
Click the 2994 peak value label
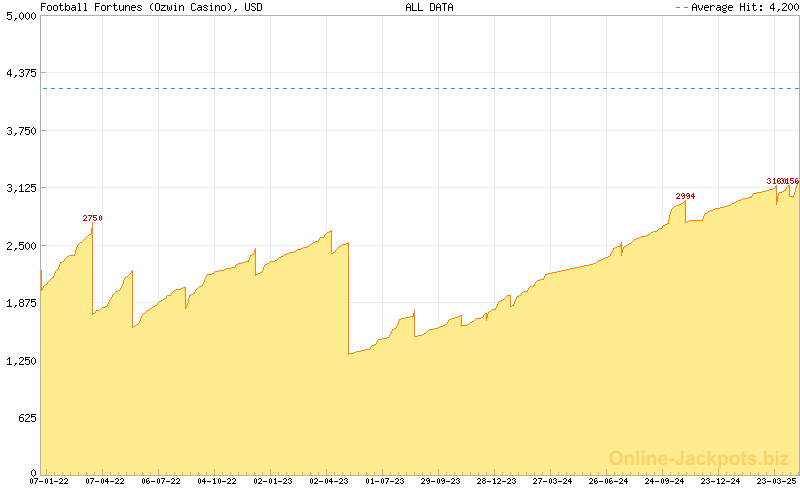coord(685,196)
